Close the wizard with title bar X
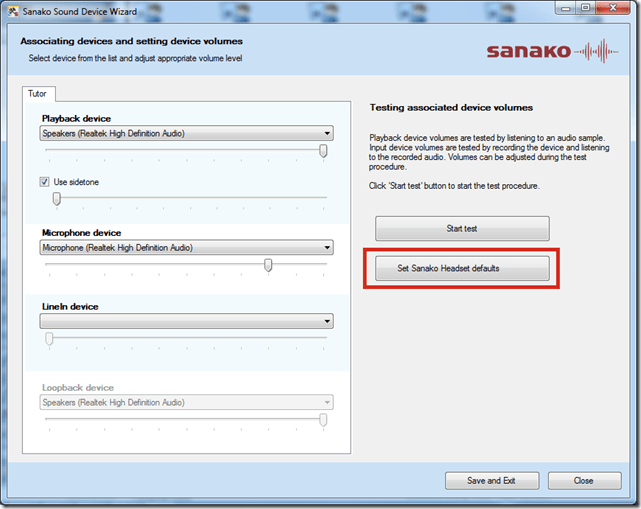 tap(612, 8)
